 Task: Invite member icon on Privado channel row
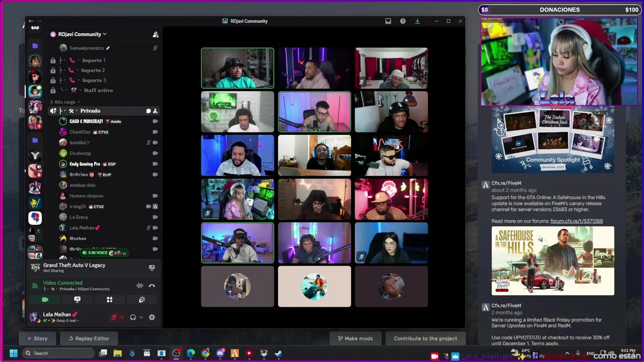[155, 111]
